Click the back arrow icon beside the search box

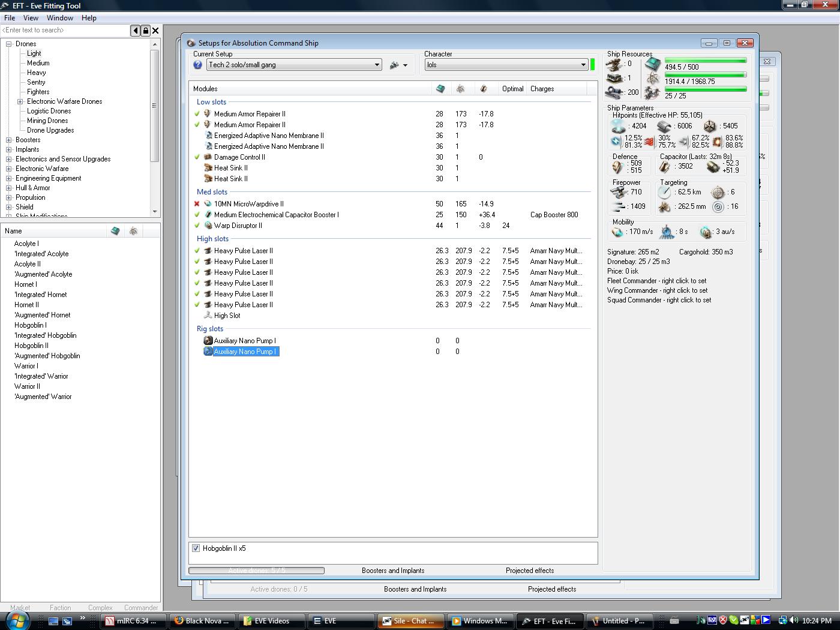pos(136,30)
